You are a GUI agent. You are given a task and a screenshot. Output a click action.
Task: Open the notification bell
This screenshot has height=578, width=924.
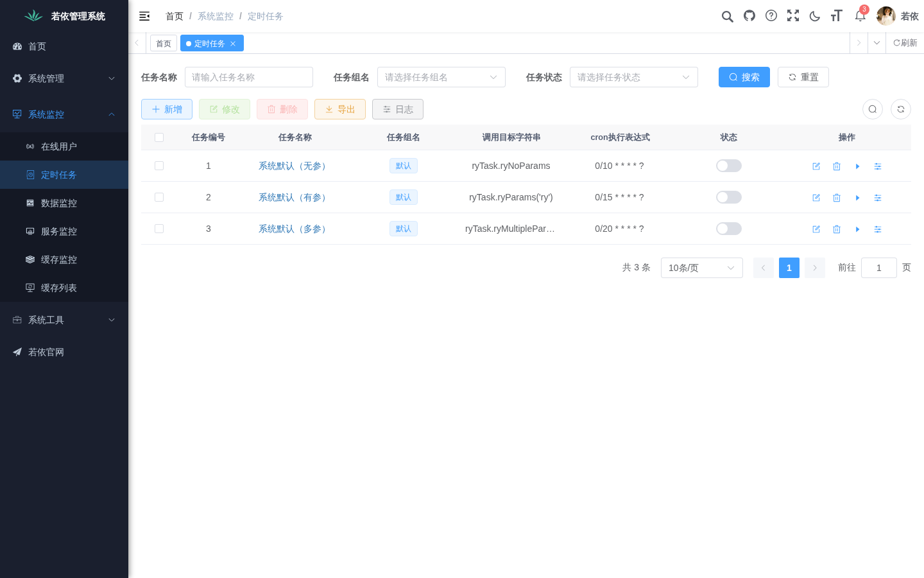[x=860, y=16]
